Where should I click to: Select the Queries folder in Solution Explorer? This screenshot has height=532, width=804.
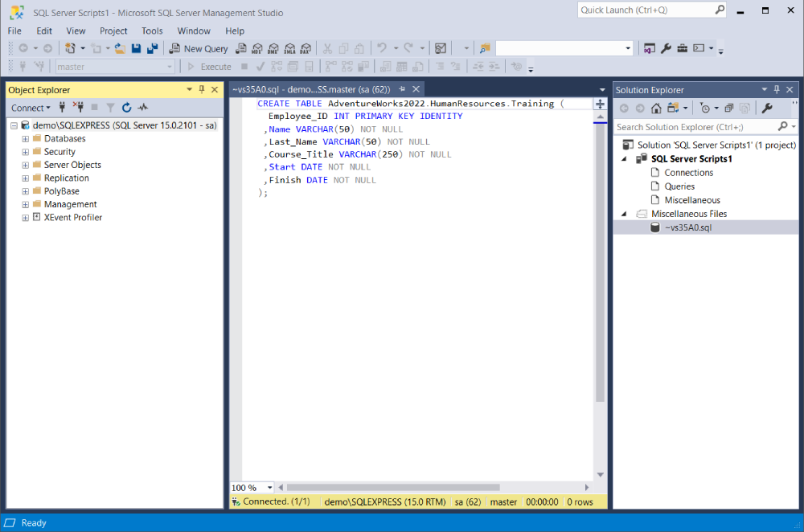[679, 186]
